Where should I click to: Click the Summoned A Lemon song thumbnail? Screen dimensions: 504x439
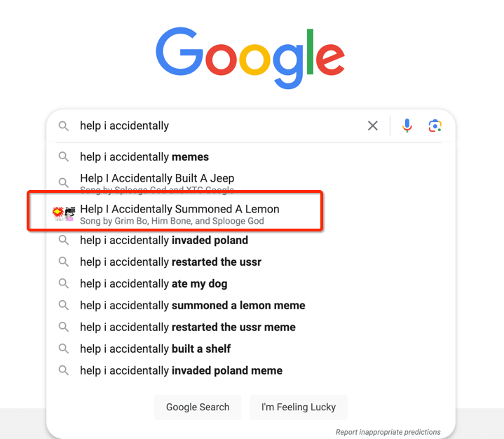64,213
